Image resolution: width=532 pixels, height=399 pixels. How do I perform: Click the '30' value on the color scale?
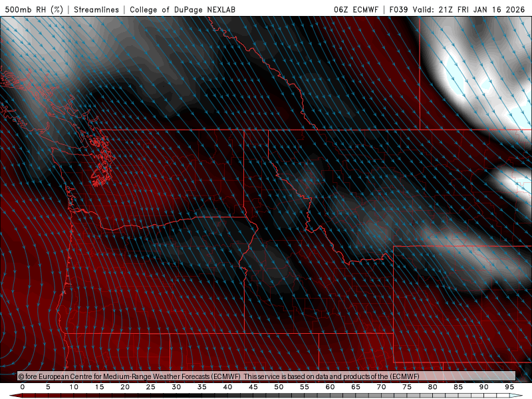pos(176,387)
